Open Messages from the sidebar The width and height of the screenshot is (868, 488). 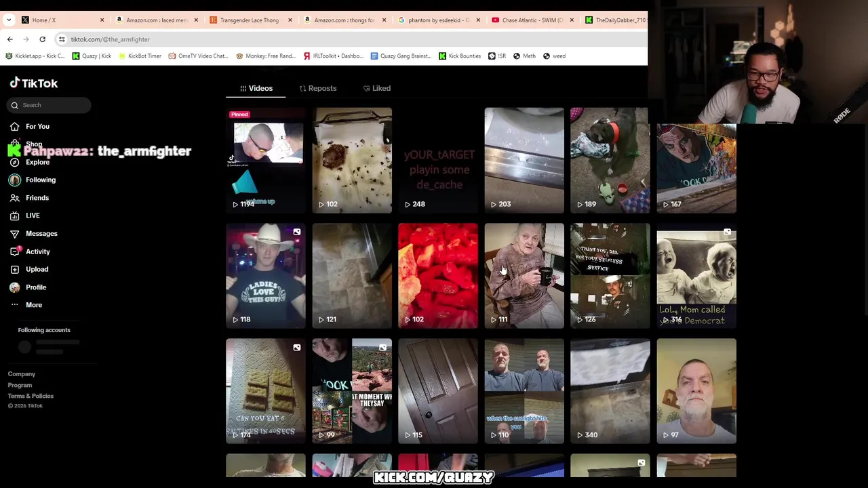click(41, 233)
